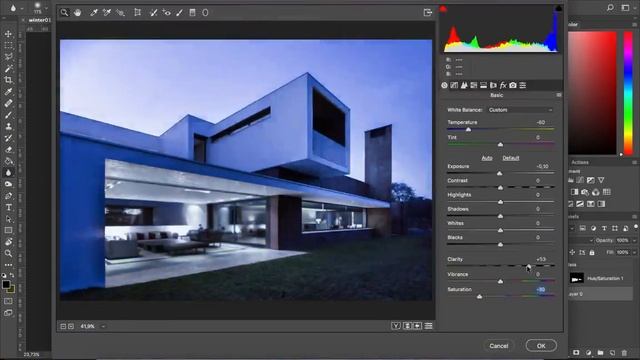Image resolution: width=640 pixels, height=360 pixels.
Task: Open the Basic panel options menu
Action: (559, 95)
